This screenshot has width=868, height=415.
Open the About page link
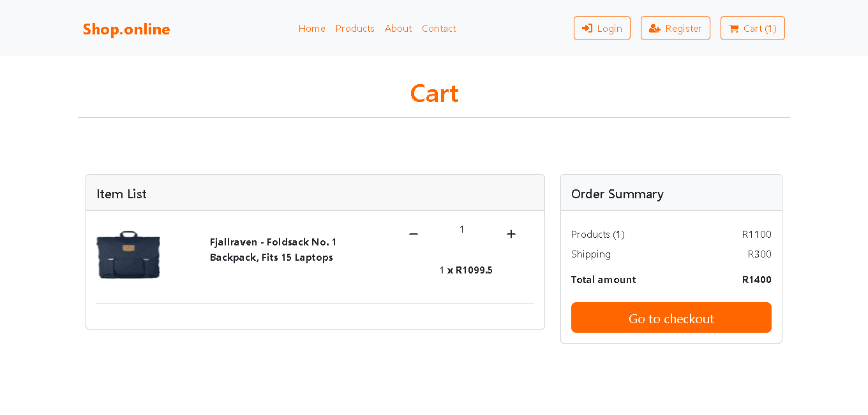tap(398, 29)
